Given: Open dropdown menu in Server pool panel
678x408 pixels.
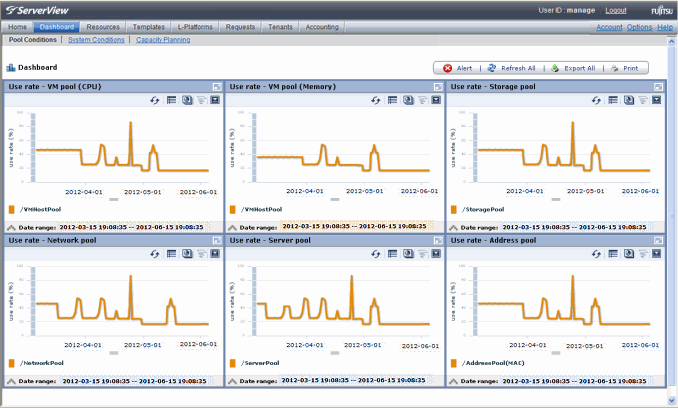Looking at the screenshot, I should (x=436, y=254).
